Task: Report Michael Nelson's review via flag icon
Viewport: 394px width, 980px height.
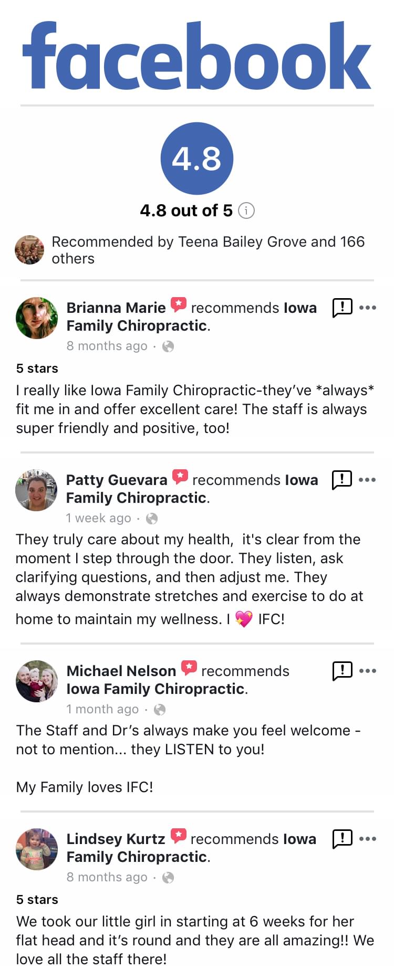Action: coord(342,670)
